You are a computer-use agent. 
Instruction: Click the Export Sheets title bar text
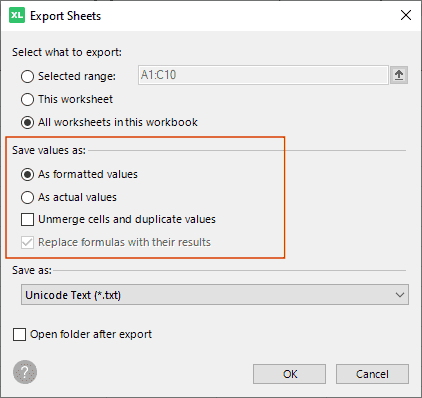[65, 16]
